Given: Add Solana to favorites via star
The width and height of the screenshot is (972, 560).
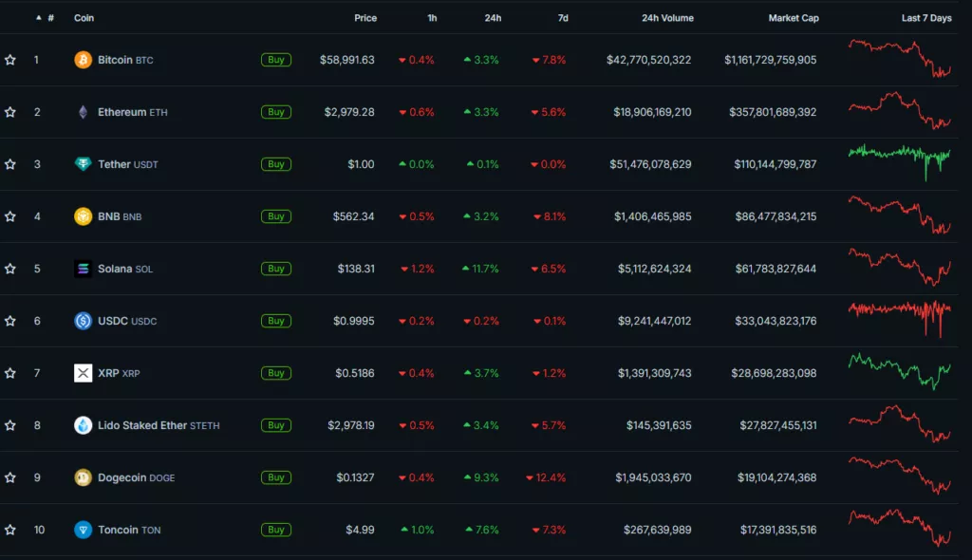Looking at the screenshot, I should (10, 269).
